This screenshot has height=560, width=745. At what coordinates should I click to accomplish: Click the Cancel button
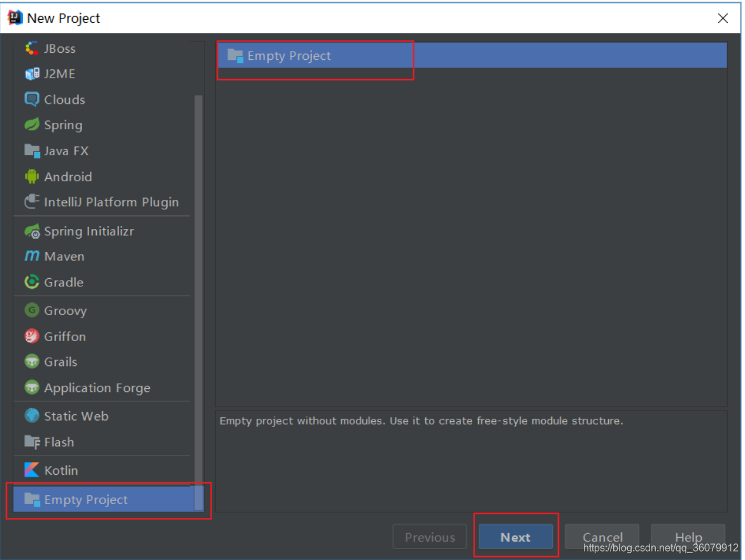(x=602, y=536)
